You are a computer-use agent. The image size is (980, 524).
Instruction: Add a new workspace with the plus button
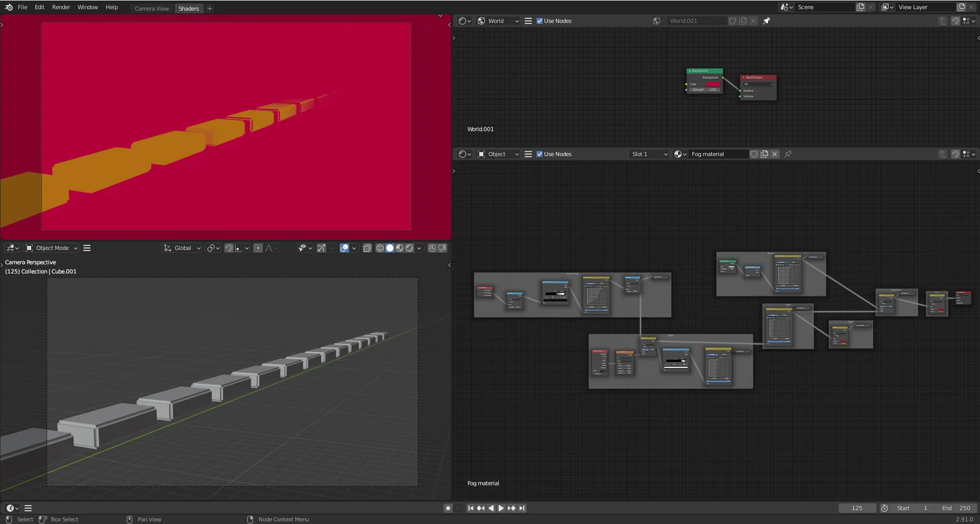tap(209, 9)
